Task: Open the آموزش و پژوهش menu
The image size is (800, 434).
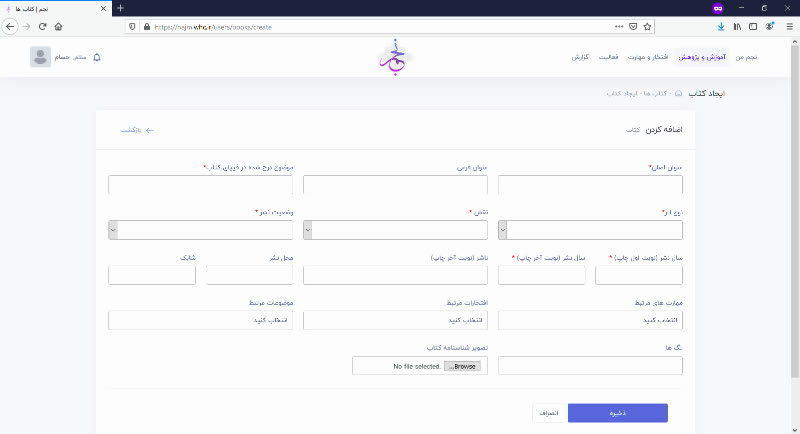Action: point(702,57)
